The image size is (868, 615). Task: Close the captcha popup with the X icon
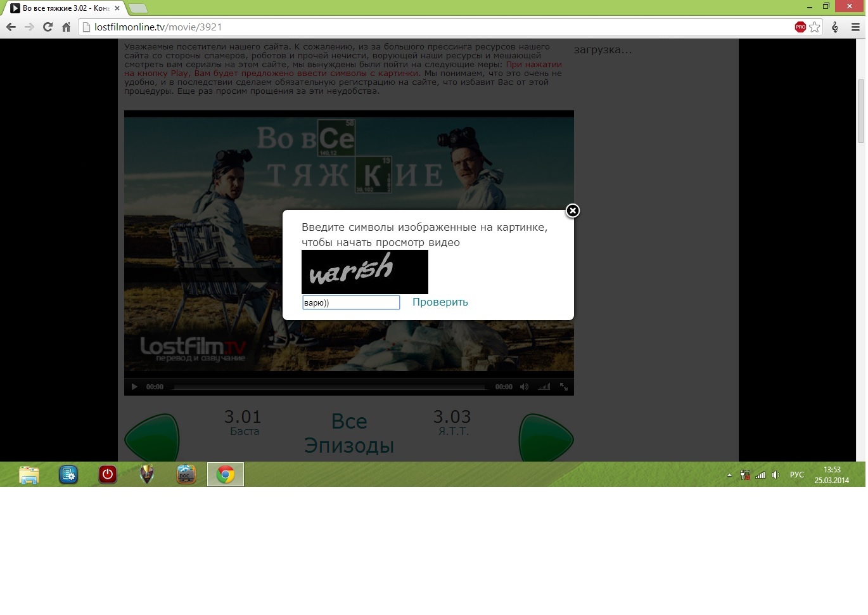tap(573, 211)
